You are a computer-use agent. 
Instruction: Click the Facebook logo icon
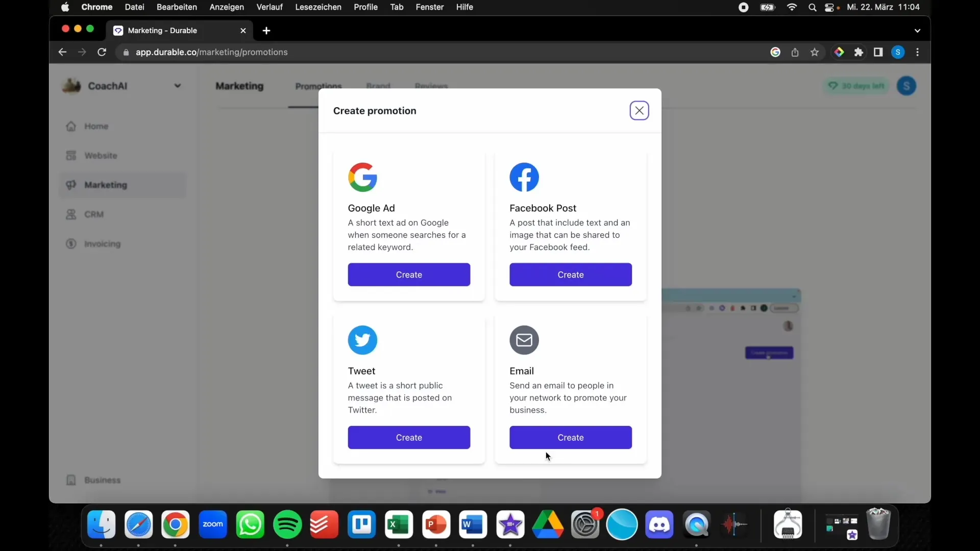(524, 177)
